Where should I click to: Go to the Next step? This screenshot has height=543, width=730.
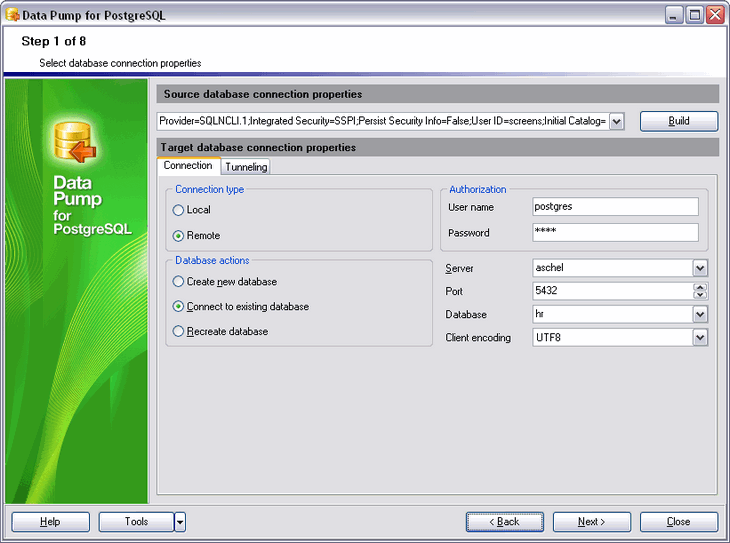[x=591, y=522]
